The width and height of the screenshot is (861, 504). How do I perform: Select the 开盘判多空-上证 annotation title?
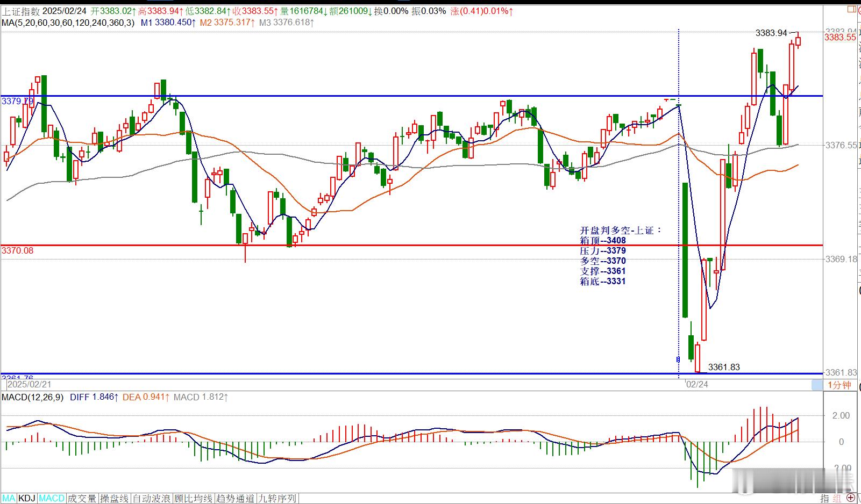pyautogui.click(x=621, y=230)
